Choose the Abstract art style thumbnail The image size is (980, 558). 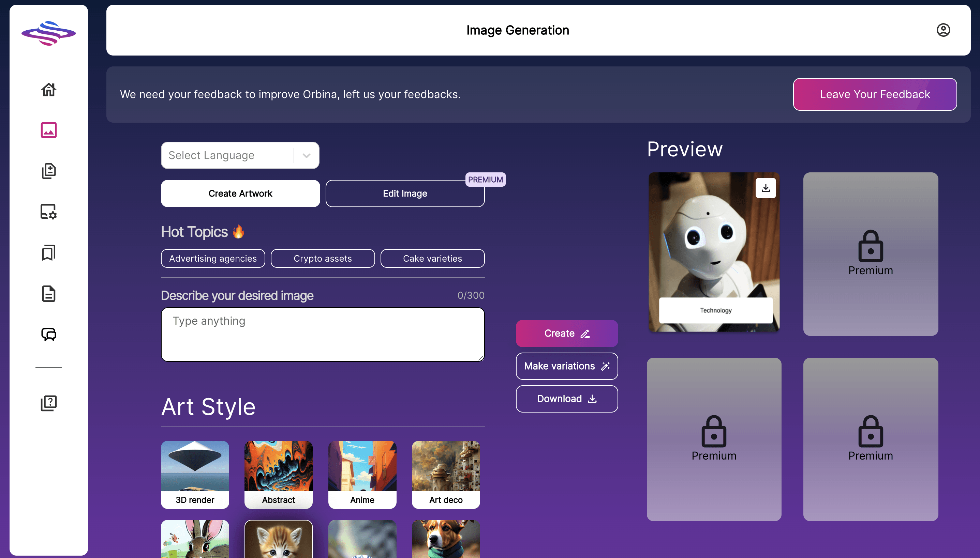pos(279,474)
